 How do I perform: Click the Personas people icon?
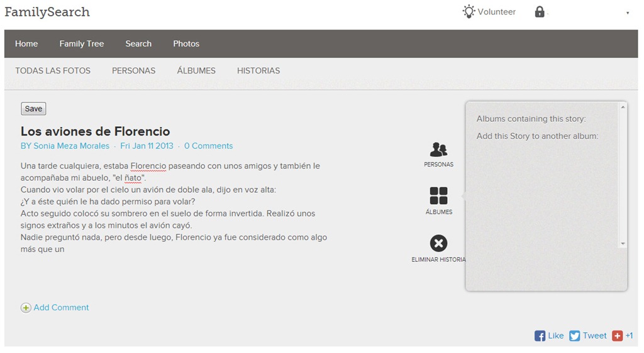[438, 149]
